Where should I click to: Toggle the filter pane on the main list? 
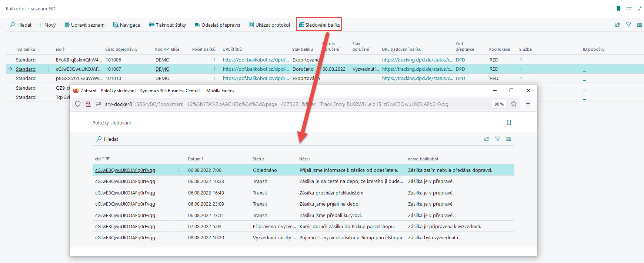click(628, 25)
